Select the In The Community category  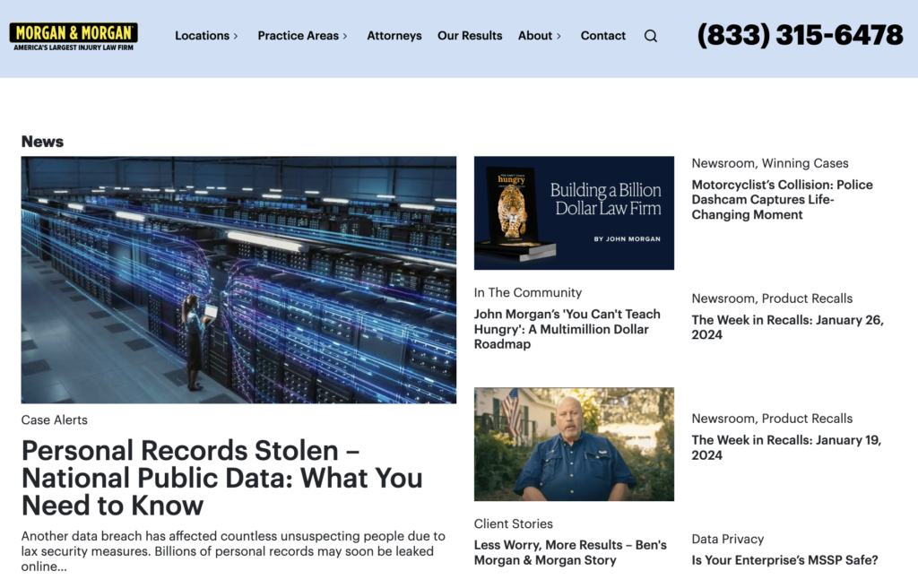pos(528,292)
